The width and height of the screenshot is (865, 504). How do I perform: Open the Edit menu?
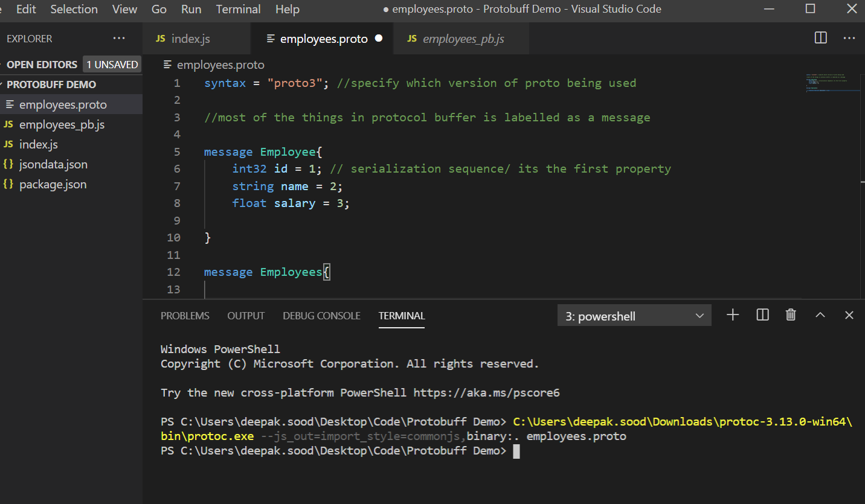coord(26,9)
